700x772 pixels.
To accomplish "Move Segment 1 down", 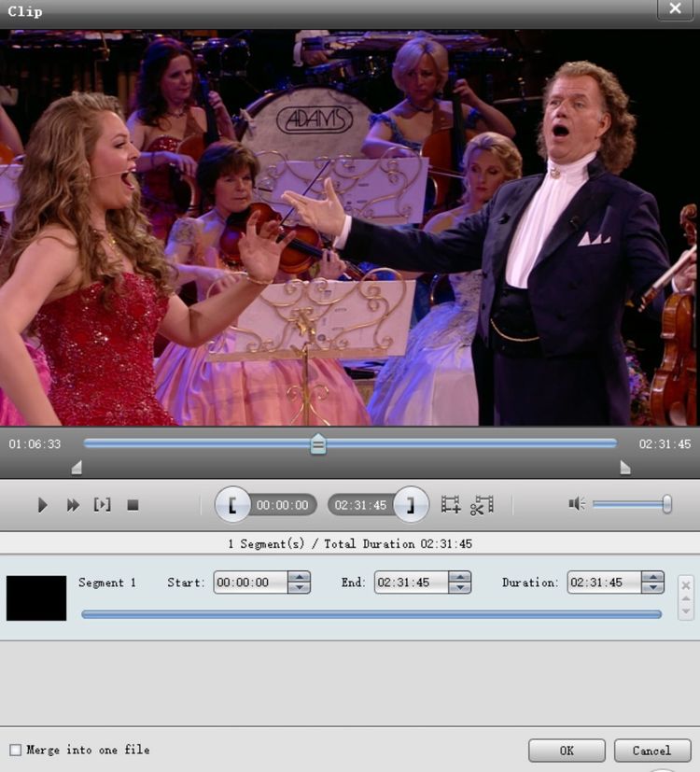I will coord(686,611).
